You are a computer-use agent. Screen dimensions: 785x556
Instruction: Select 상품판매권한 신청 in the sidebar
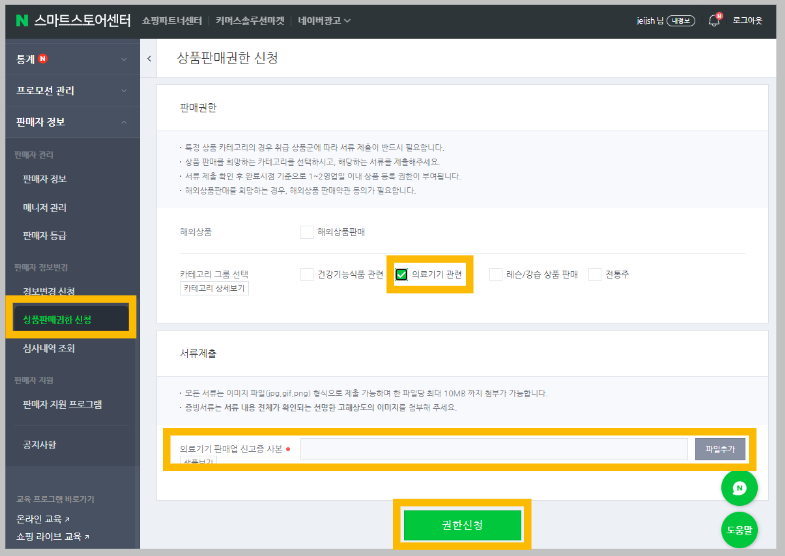coord(57,319)
